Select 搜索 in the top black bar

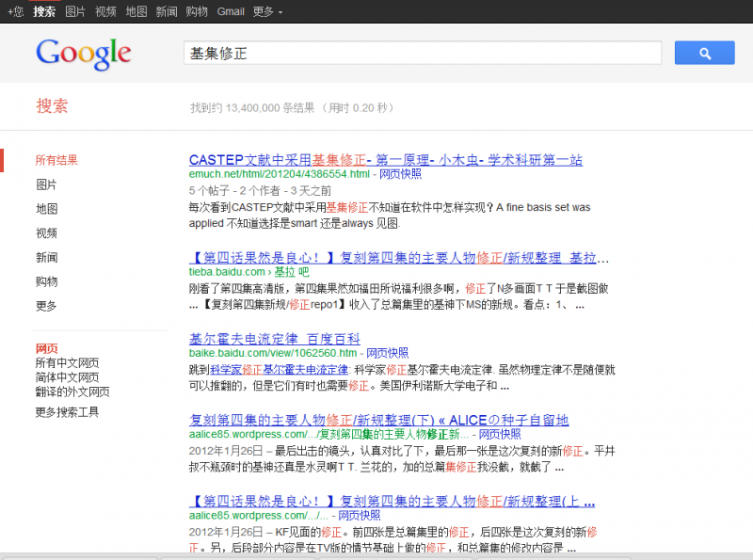(44, 11)
